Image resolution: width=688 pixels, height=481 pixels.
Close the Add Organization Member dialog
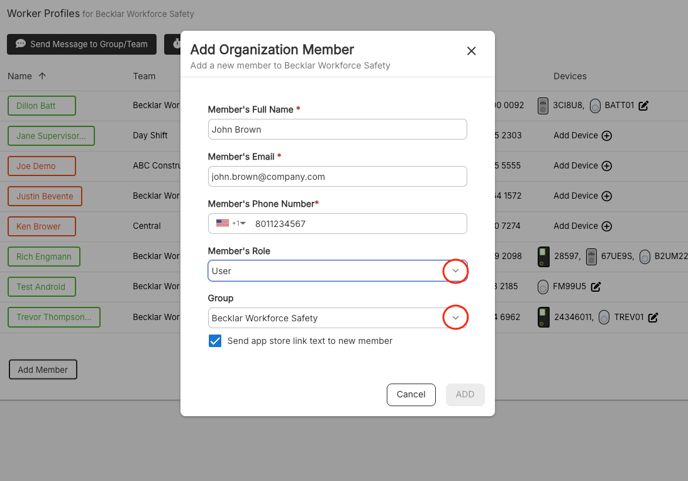point(471,51)
